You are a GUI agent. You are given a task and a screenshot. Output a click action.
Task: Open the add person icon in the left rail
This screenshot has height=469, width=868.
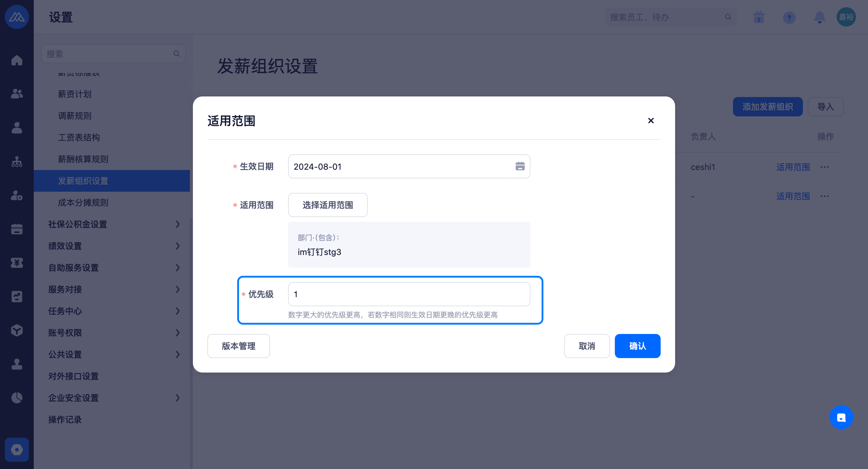(x=17, y=195)
